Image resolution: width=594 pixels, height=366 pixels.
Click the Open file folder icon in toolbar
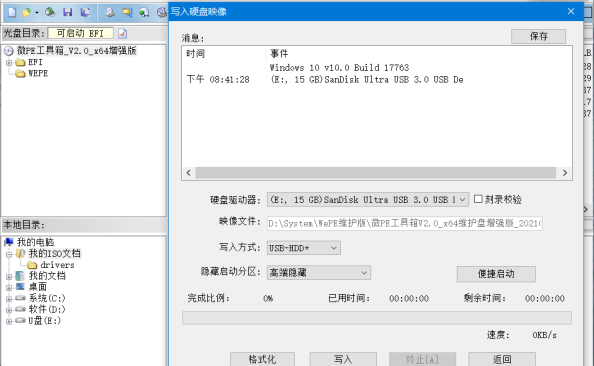pyautogui.click(x=26, y=13)
